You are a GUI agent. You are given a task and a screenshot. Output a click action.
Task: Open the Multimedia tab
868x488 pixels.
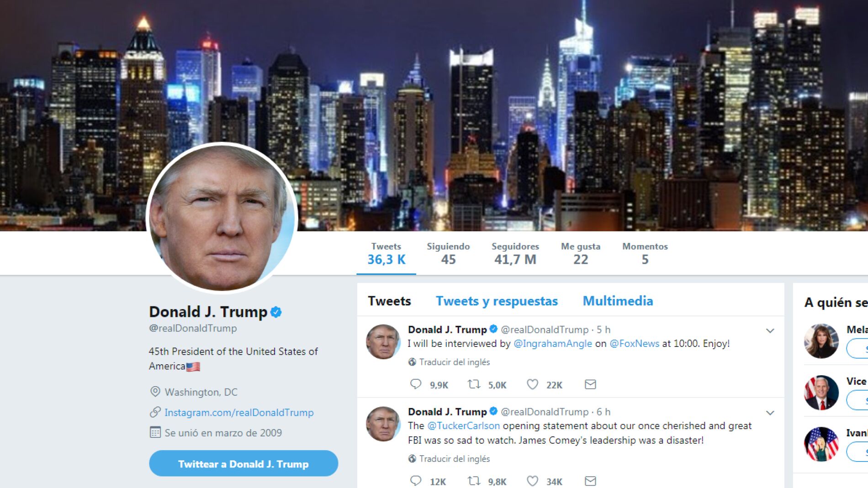coord(618,301)
